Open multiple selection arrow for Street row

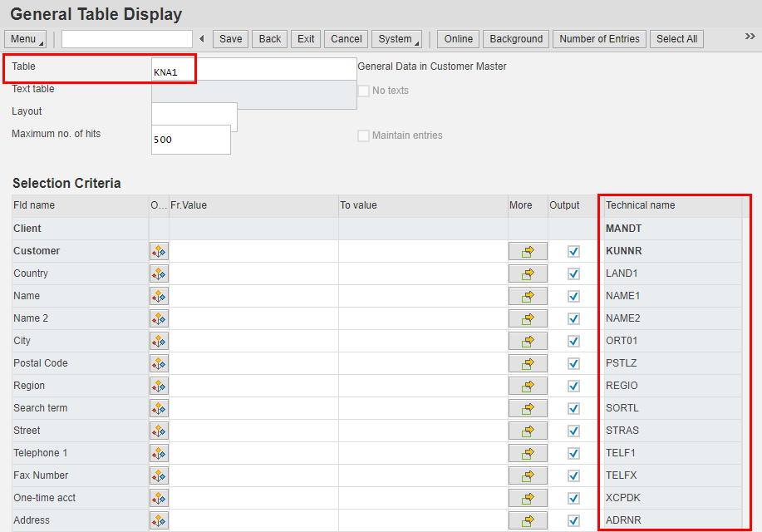pos(528,431)
